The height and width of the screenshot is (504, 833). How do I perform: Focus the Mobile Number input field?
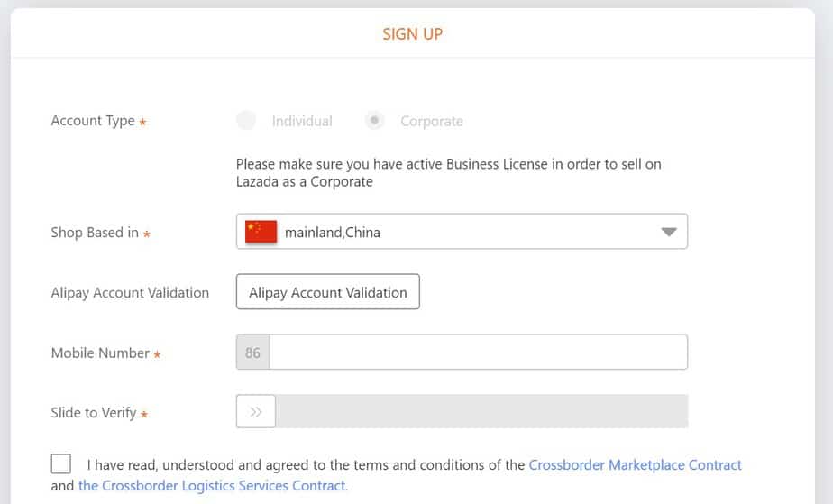pyautogui.click(x=478, y=353)
